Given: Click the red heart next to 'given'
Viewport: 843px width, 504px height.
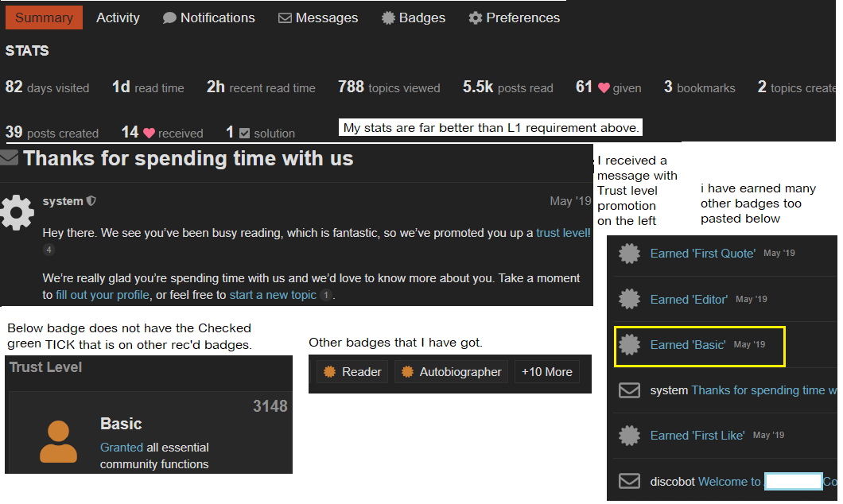Looking at the screenshot, I should tap(604, 87).
